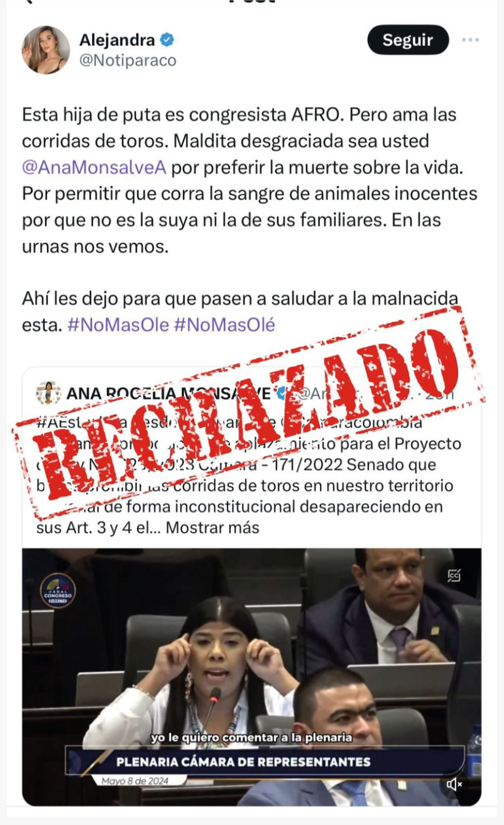Play the Plenaria Cámara de Representantes video

pyautogui.click(x=252, y=677)
